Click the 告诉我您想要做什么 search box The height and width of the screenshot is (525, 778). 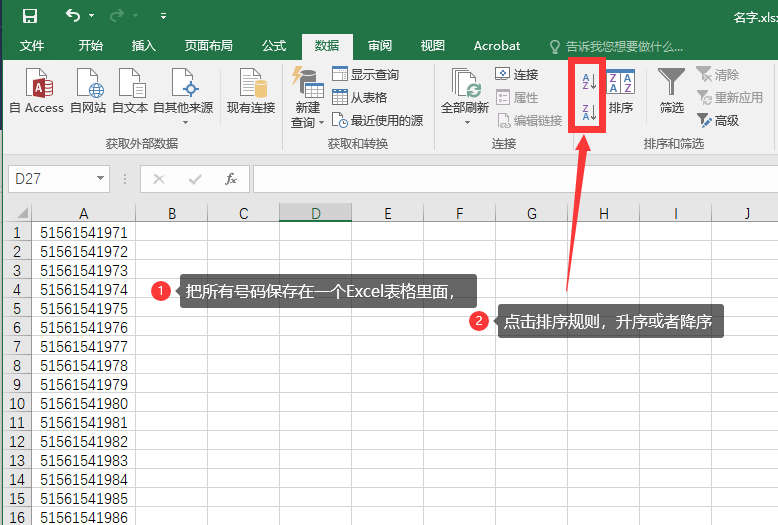tap(616, 47)
